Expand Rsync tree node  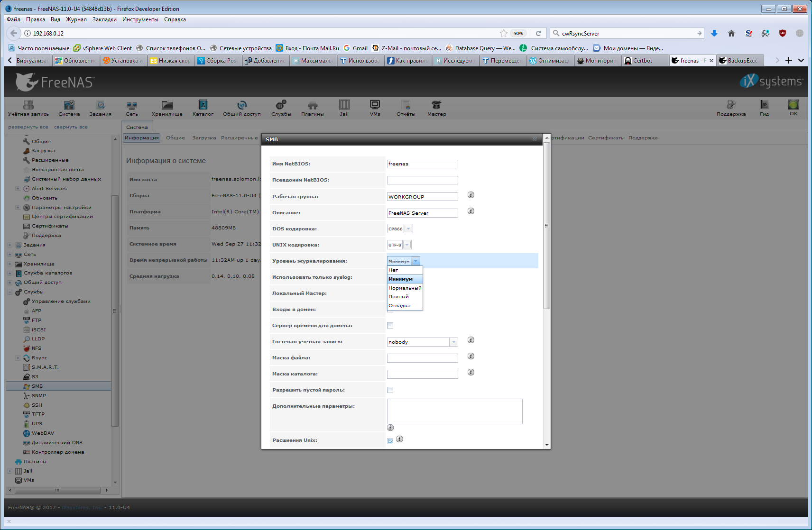(18, 358)
